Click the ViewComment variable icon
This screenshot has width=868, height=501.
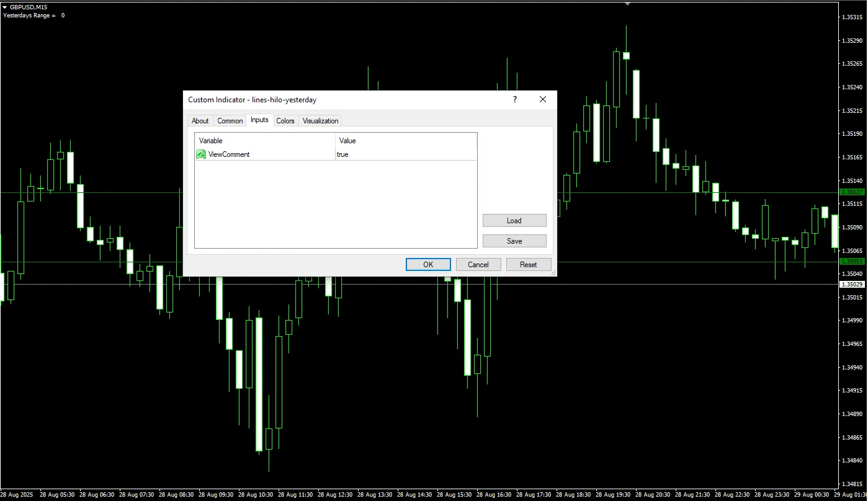tap(201, 154)
